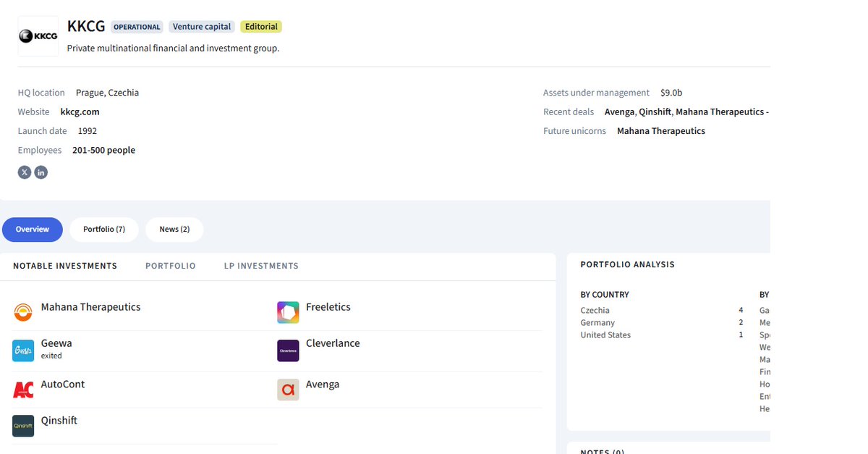Open Avenga in Recent deals
Viewport: 868px width, 454px height.
tap(619, 112)
